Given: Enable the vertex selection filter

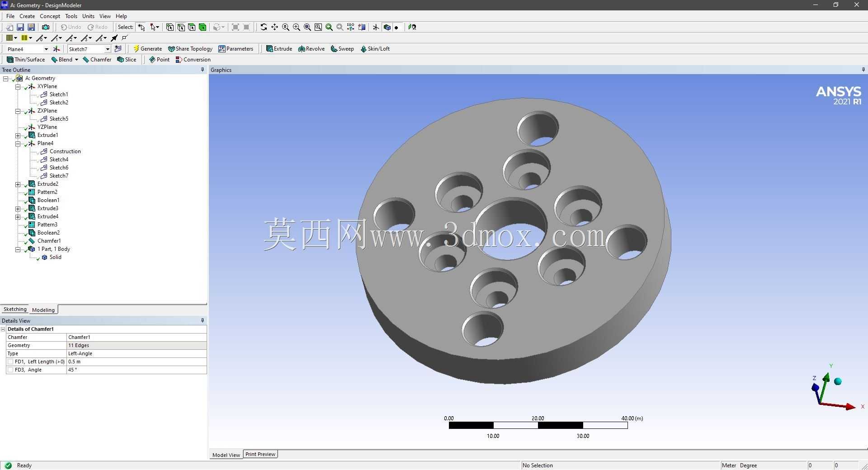Looking at the screenshot, I should pyautogui.click(x=170, y=27).
